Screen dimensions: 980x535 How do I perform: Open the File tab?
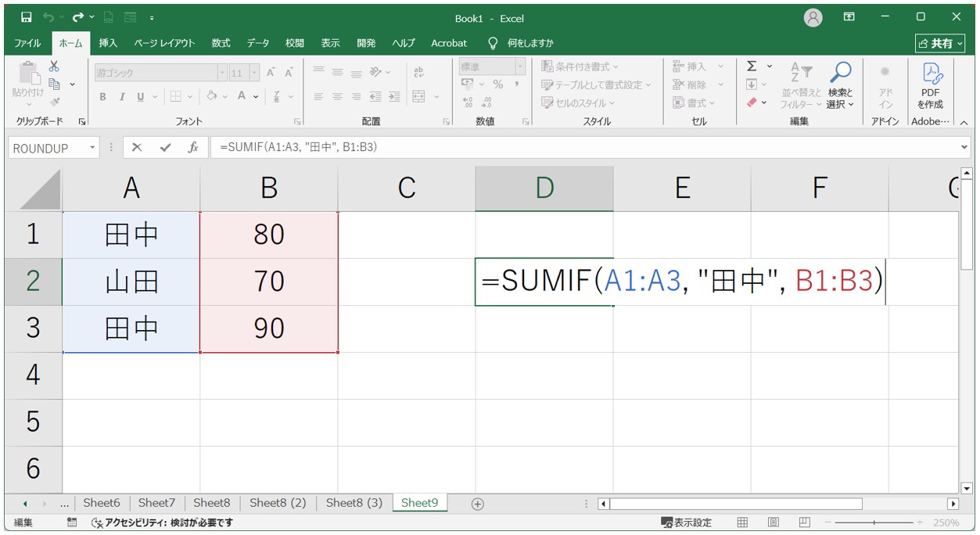[x=27, y=43]
